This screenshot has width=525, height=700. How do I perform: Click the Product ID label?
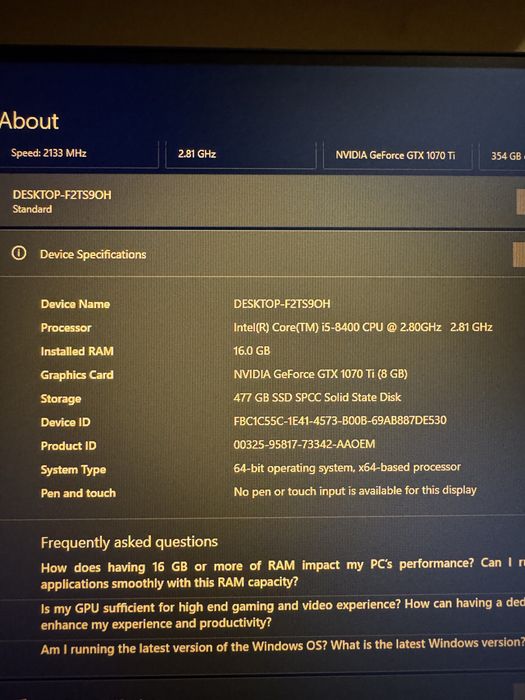coord(68,446)
